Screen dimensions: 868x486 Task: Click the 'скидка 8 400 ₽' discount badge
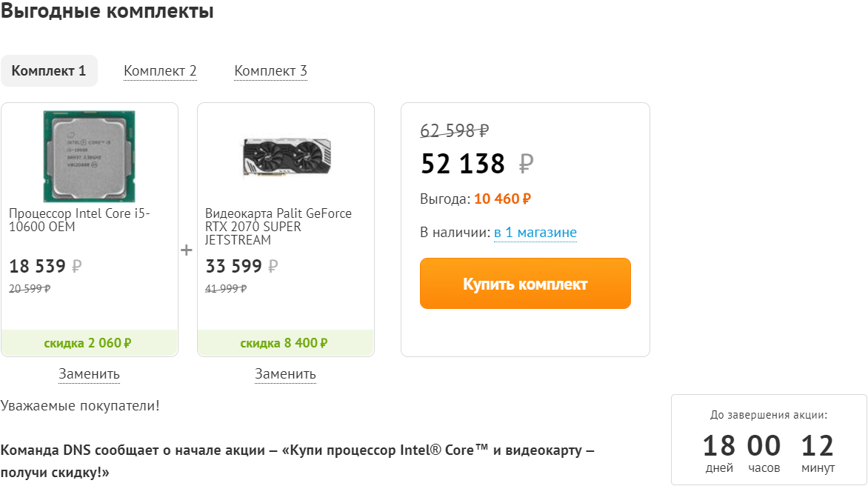(284, 343)
